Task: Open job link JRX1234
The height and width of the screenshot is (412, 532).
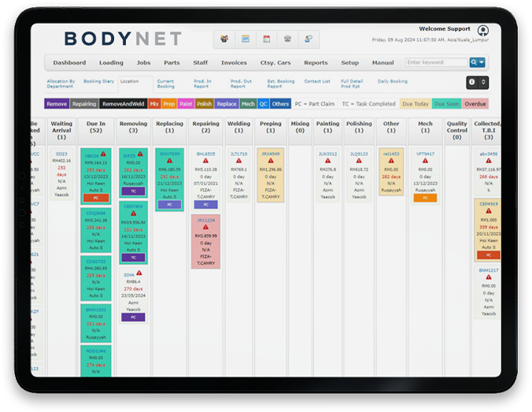Action: (205, 220)
